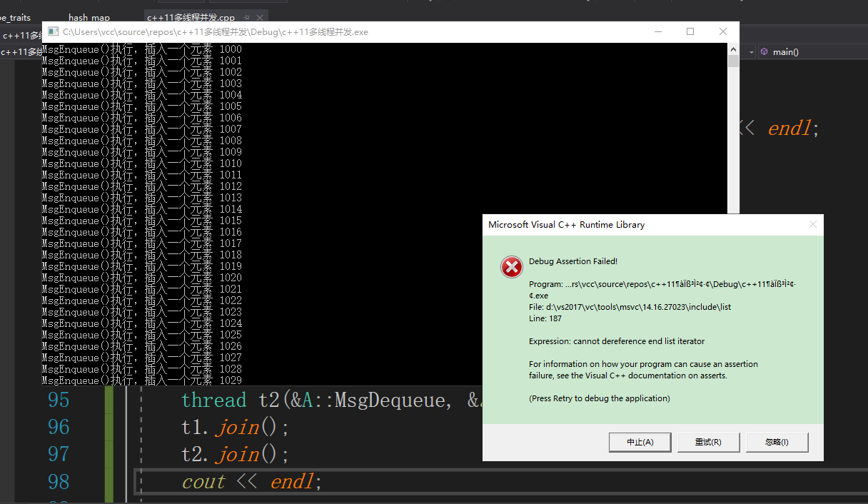The width and height of the screenshot is (868, 504).
Task: Click console output line ending 1020
Action: click(x=142, y=278)
